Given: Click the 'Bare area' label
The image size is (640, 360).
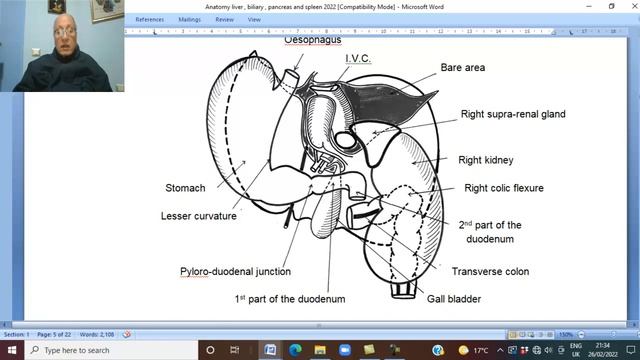Looking at the screenshot, I should click(x=463, y=68).
